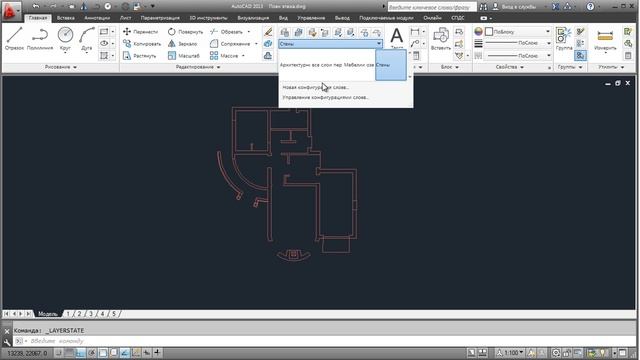The width and height of the screenshot is (640, 360).
Task: Click the large Текст (Text) A icon
Action: click(x=396, y=36)
